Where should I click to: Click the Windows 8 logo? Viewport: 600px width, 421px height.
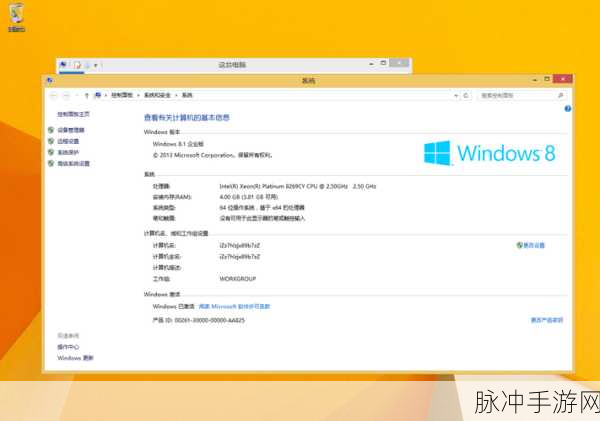[489, 153]
